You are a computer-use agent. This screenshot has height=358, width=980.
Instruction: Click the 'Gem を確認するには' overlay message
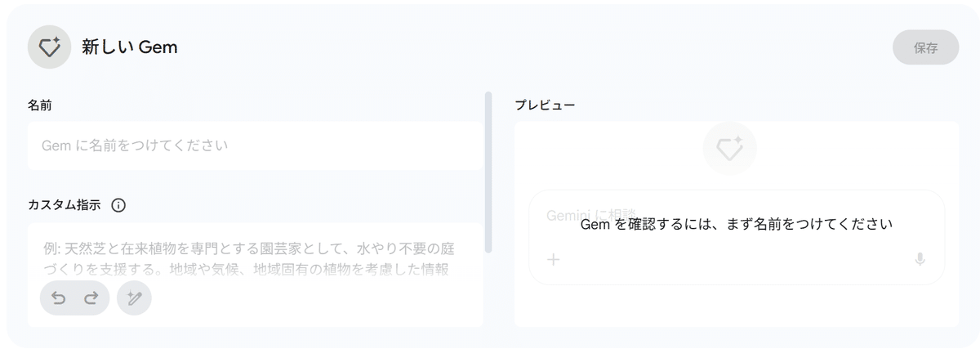tap(736, 223)
